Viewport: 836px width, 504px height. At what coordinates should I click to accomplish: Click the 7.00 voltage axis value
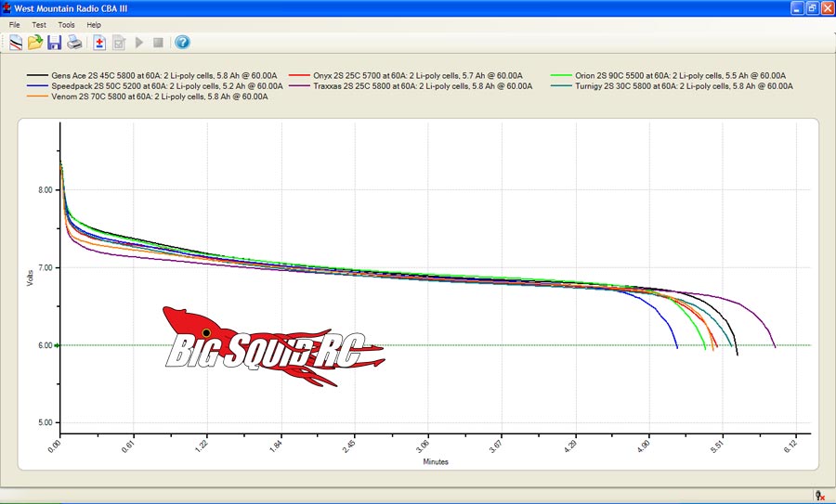point(46,267)
